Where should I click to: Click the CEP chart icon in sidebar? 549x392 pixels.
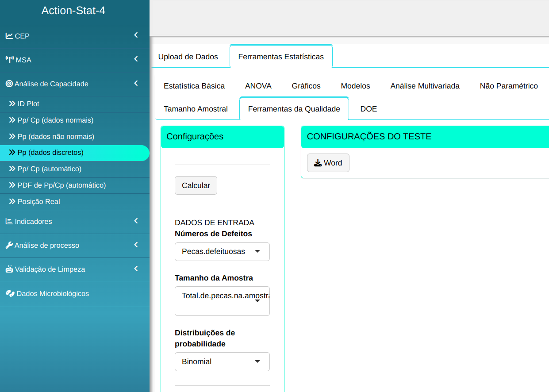[x=9, y=36]
